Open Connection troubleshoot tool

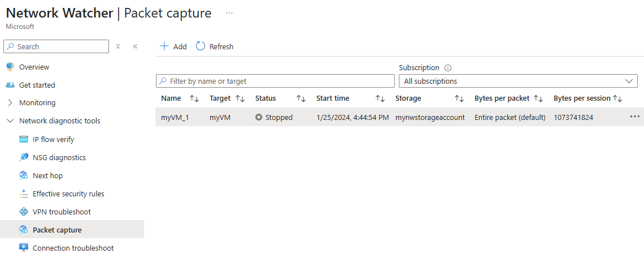(x=73, y=248)
